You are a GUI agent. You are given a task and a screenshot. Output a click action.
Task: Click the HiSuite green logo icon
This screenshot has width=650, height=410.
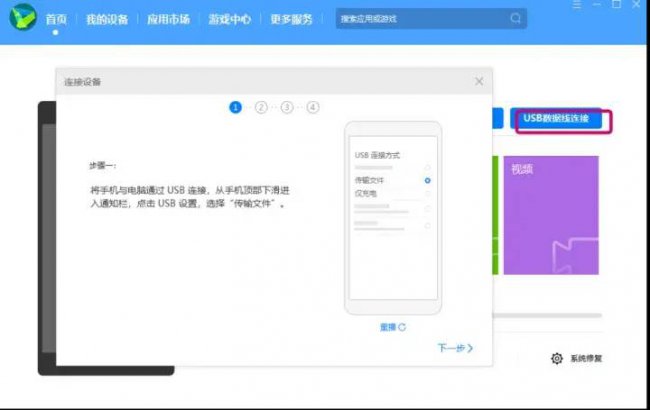[23, 17]
